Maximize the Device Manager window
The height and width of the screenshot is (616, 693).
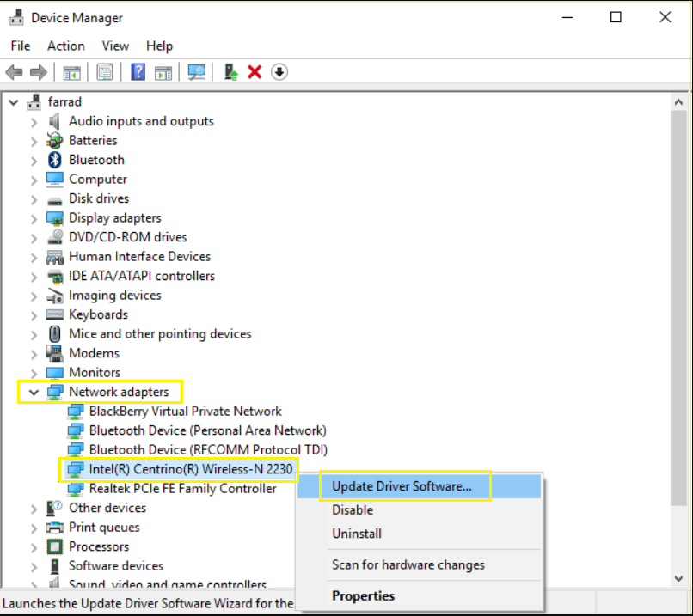tap(616, 17)
